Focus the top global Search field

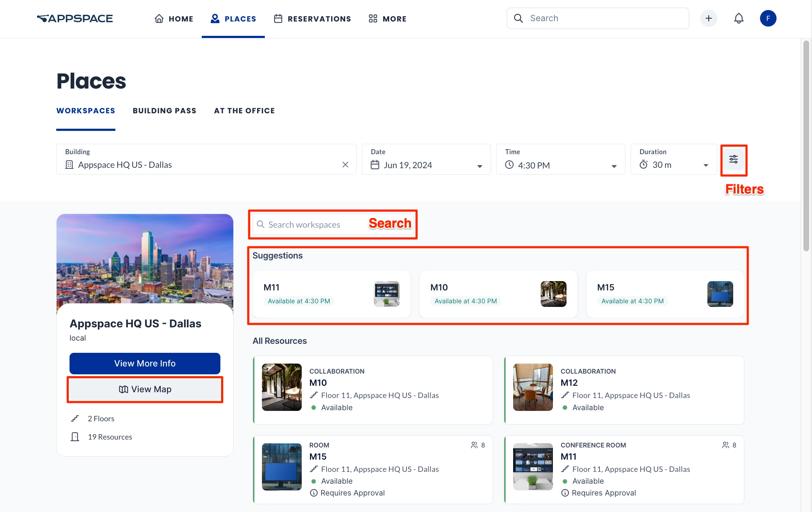[598, 18]
